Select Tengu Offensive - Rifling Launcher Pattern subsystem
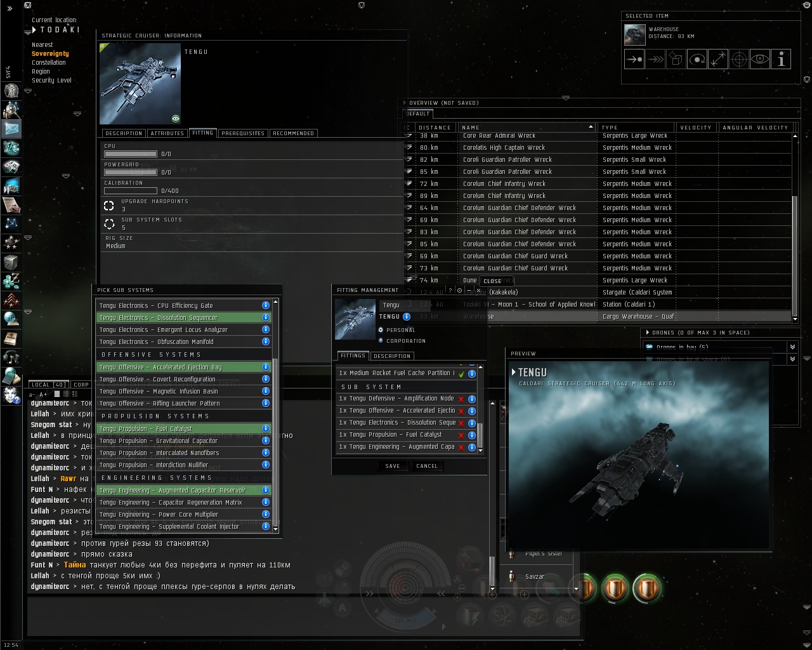 pos(183,403)
